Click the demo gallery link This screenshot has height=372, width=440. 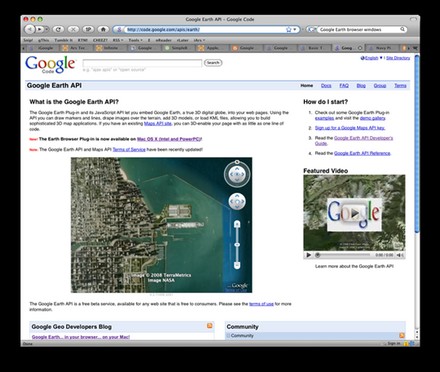tap(373, 118)
